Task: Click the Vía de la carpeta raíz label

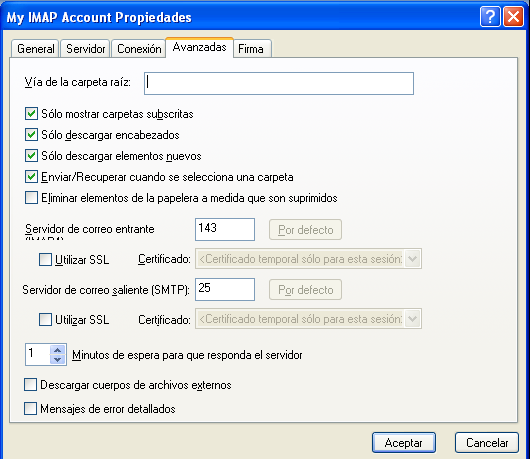Action: (x=77, y=82)
